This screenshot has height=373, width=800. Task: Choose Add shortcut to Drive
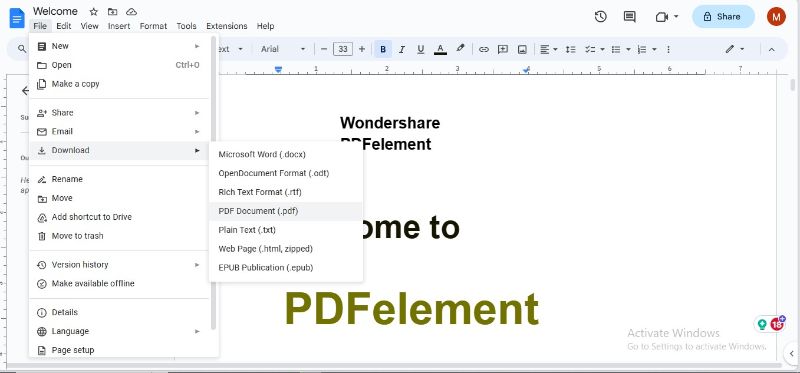pos(119,217)
